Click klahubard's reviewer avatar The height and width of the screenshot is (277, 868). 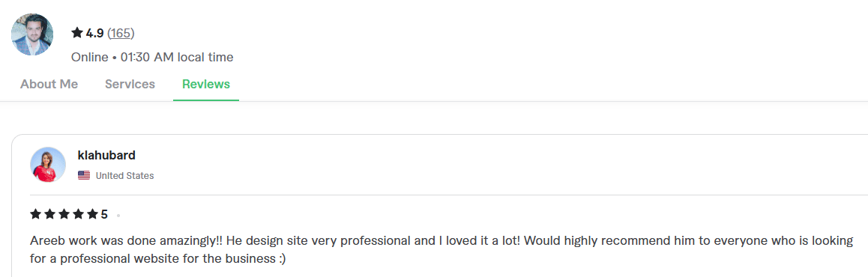[x=48, y=165]
